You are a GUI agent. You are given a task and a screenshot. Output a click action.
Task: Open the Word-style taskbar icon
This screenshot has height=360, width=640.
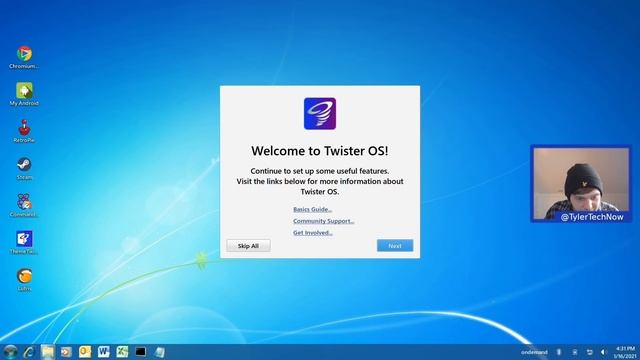coord(104,352)
